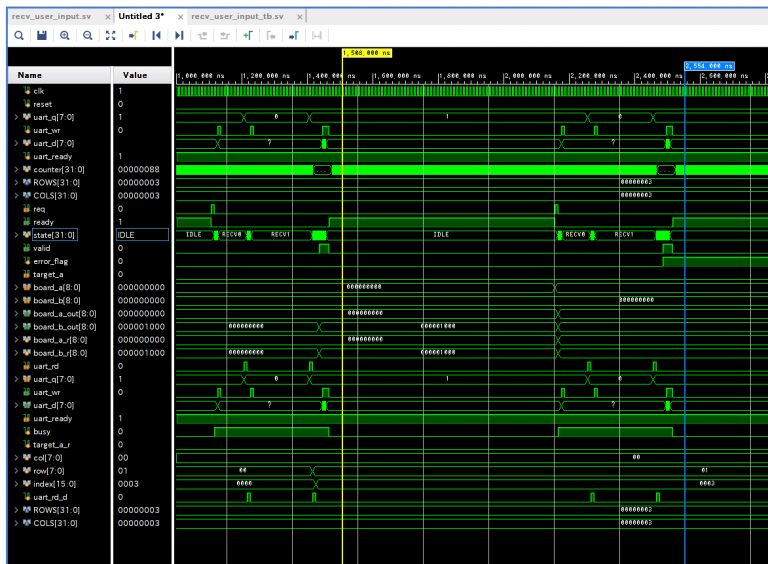Click the Name column header
768x564 pixels.
coord(30,75)
